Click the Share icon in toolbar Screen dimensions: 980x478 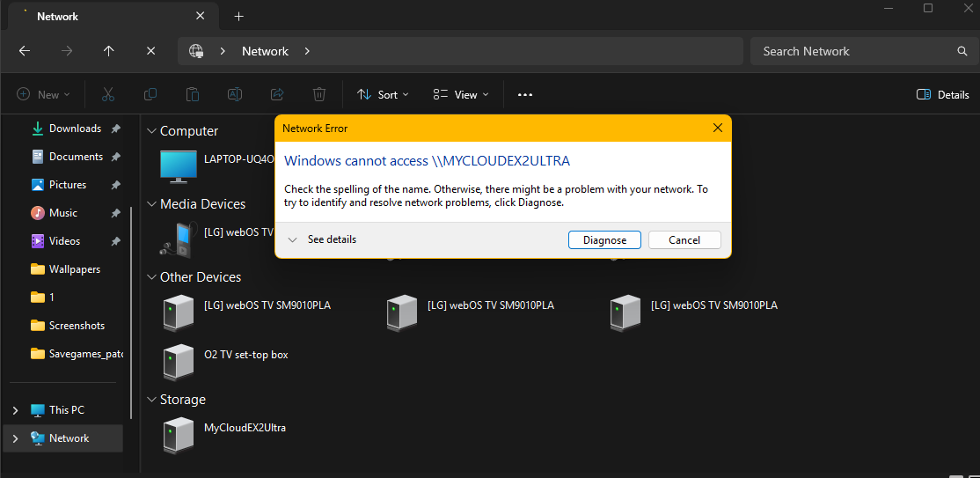point(277,94)
